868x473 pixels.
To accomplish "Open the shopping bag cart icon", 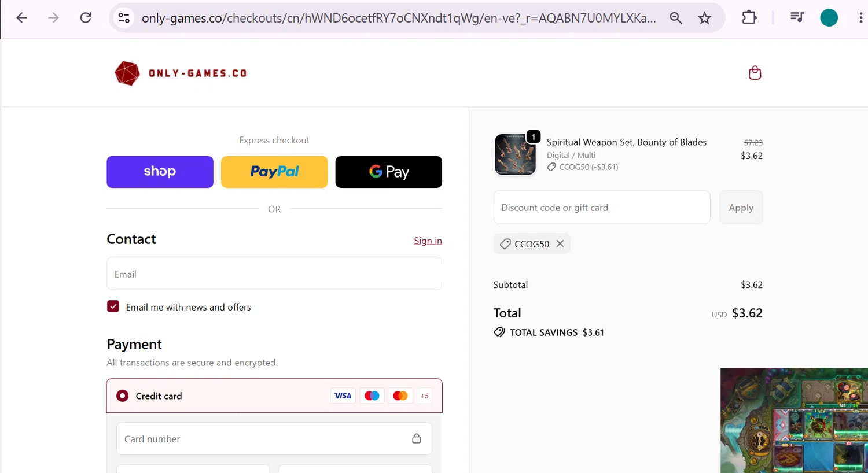I will 755,73.
